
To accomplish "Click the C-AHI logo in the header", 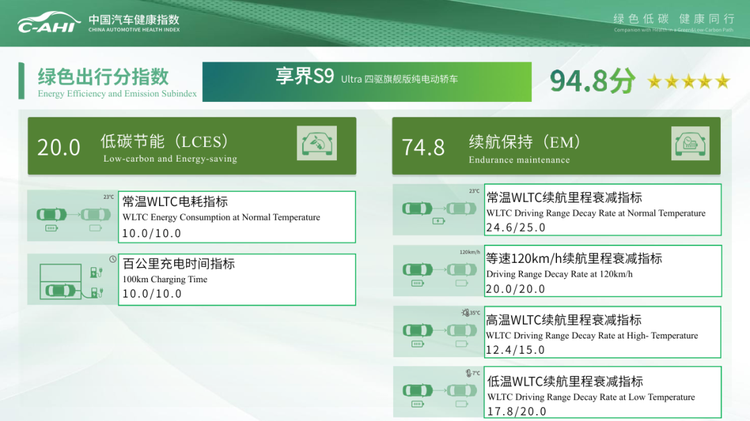I will click(48, 22).
